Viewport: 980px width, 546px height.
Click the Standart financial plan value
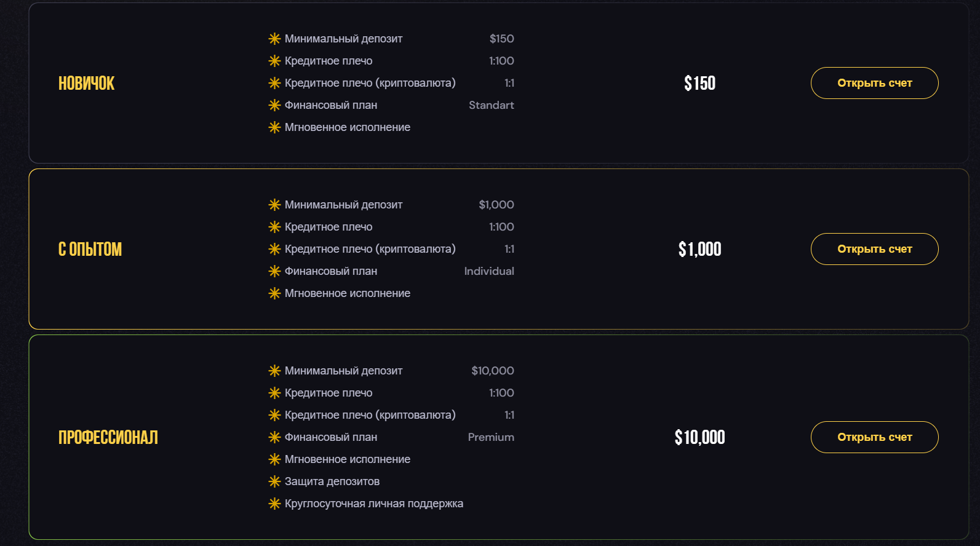point(492,105)
